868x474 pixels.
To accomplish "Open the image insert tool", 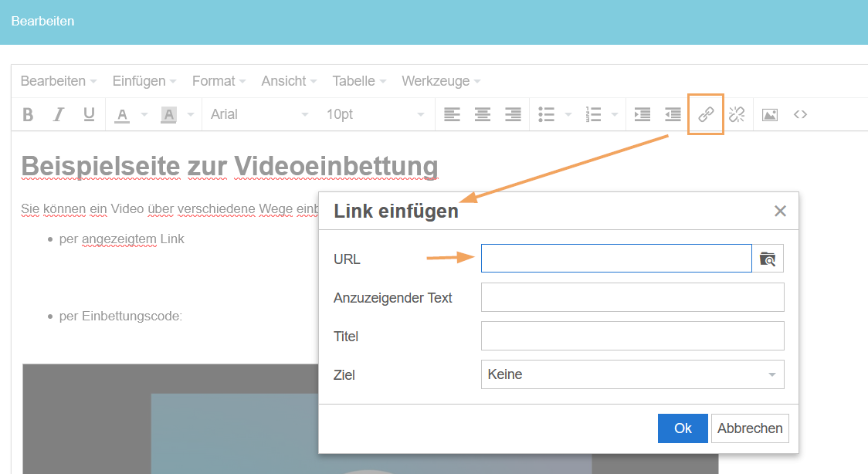I will click(x=769, y=114).
